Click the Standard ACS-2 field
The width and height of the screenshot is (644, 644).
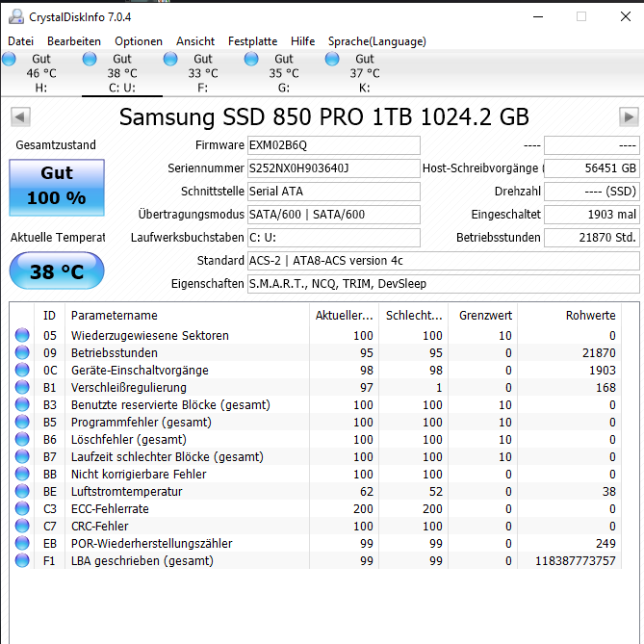[443, 261]
